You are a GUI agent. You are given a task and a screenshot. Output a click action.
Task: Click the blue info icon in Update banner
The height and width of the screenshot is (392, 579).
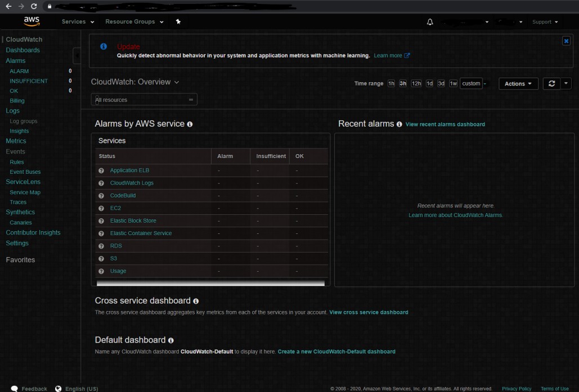(x=104, y=47)
